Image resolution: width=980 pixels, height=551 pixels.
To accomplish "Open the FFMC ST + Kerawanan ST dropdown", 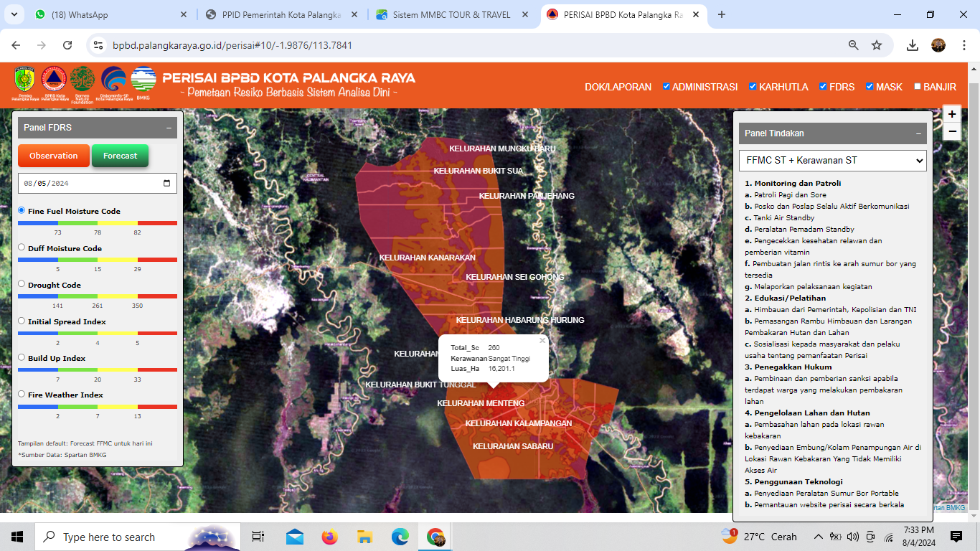I will coord(833,161).
